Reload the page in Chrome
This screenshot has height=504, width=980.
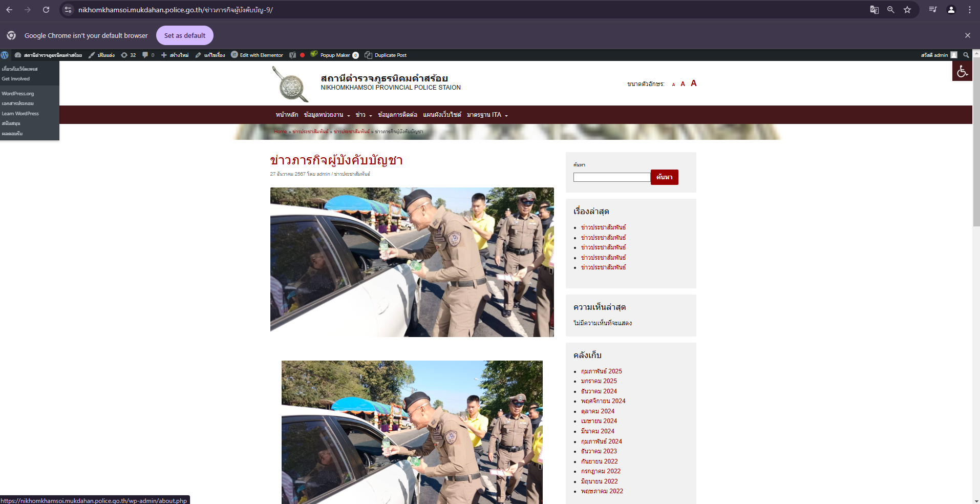pos(46,10)
